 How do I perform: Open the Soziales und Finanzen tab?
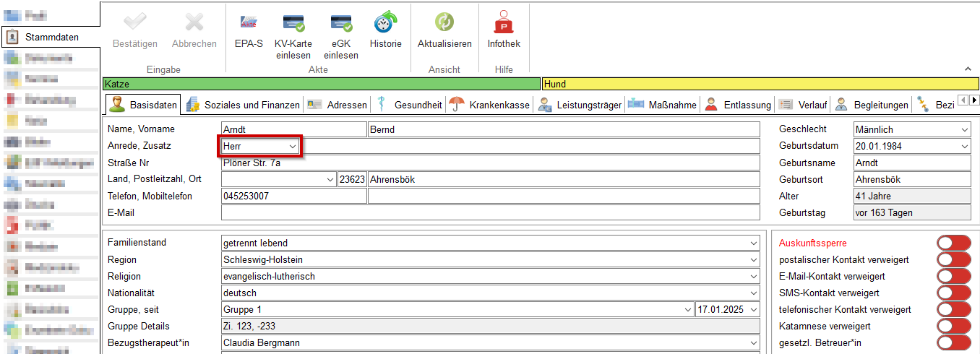(243, 105)
